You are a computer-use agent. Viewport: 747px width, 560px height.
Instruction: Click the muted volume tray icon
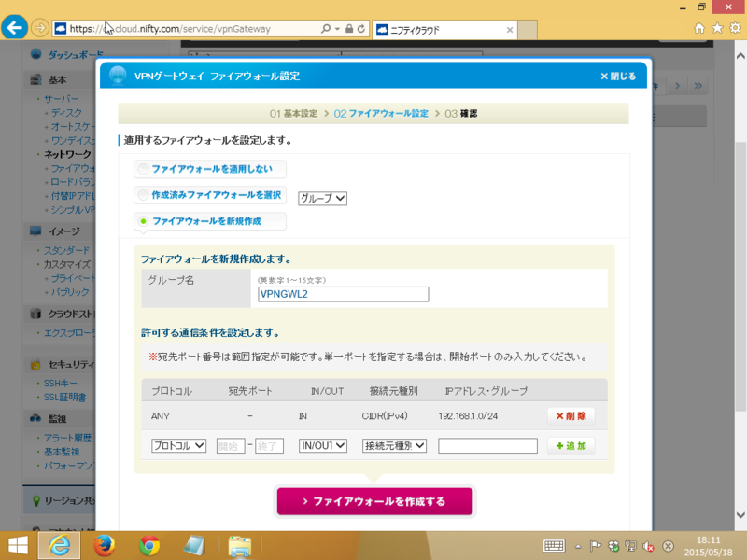tap(648, 546)
